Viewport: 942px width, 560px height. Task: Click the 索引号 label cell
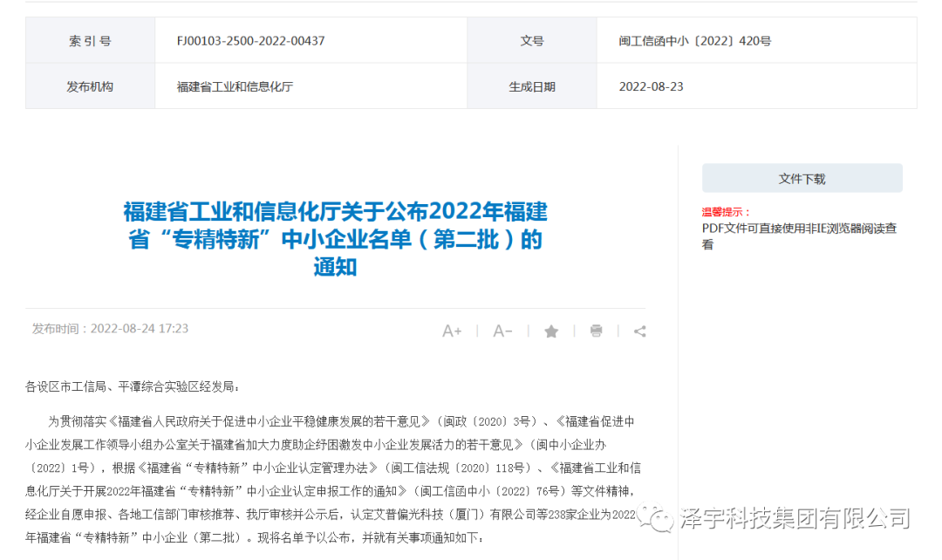(x=90, y=41)
